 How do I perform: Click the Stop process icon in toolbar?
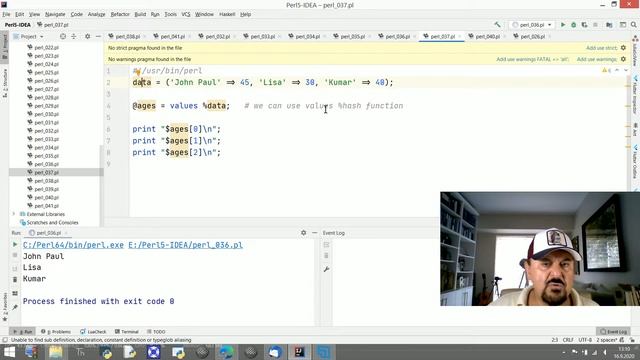pyautogui.click(x=596, y=25)
